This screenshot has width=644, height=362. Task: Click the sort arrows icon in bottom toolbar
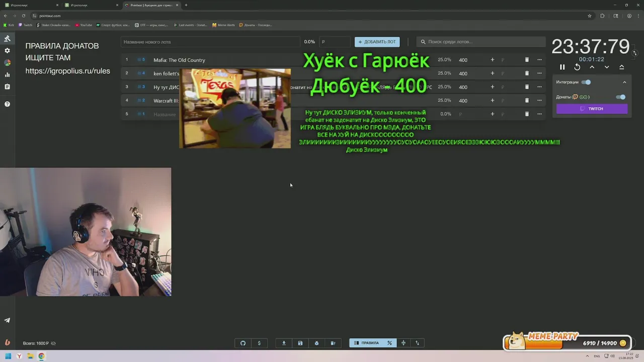(x=417, y=343)
